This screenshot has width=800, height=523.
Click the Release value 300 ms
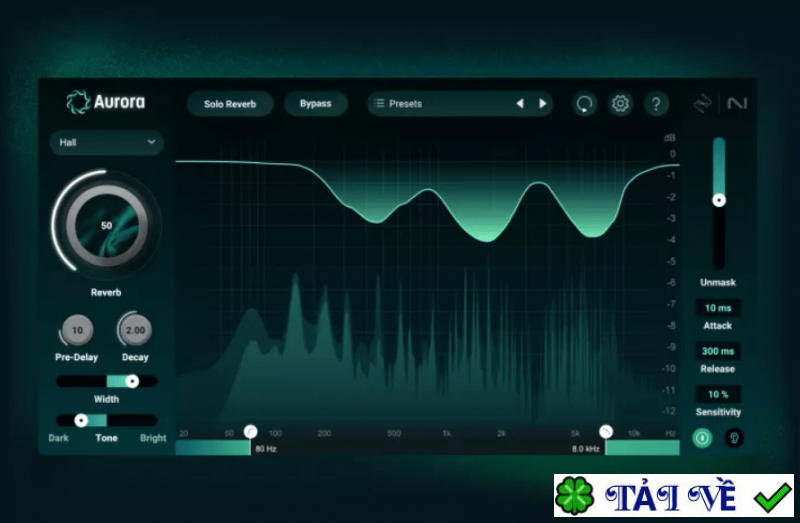718,351
